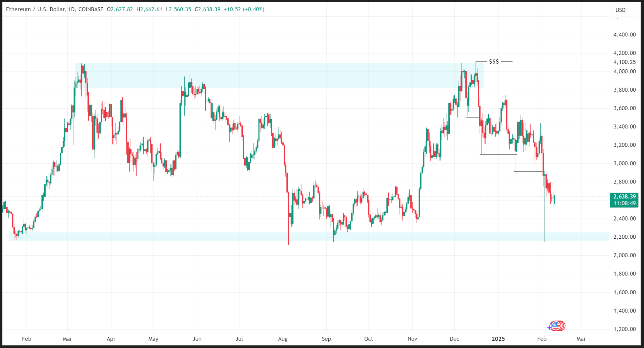Click the +10.52 (+0.40%) change value
644x348 pixels.
244,9
